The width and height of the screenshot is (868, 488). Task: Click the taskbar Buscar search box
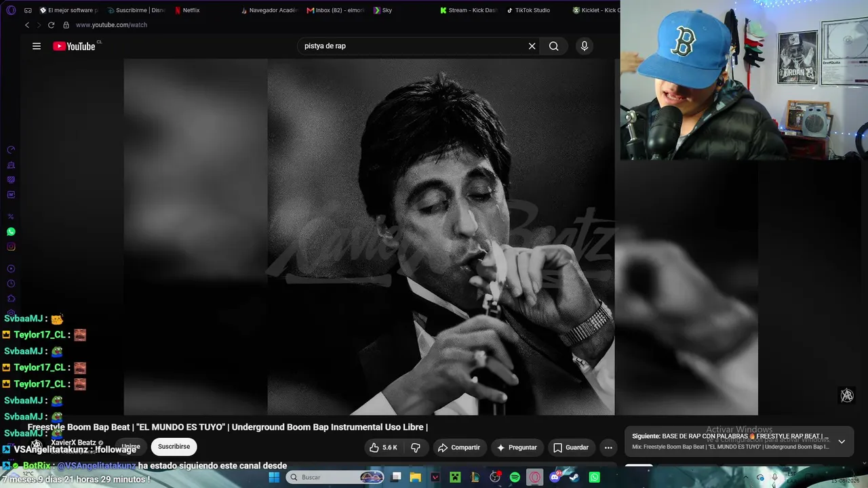tap(336, 477)
